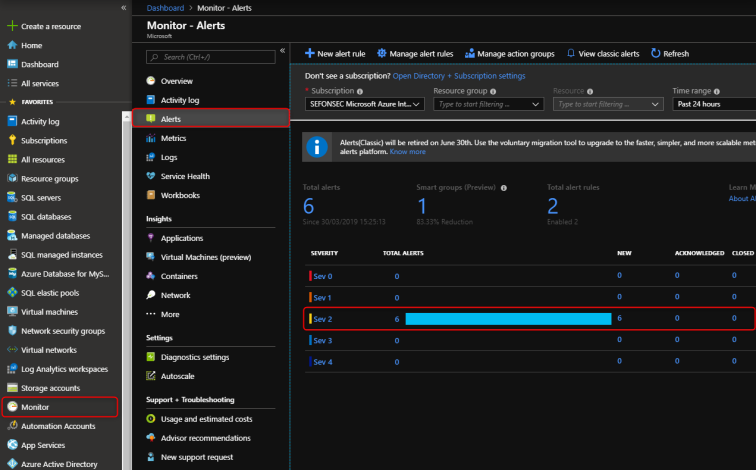Viewport: 756px width, 470px height.
Task: Click the Overview icon in the Monitor menu
Action: pos(151,81)
